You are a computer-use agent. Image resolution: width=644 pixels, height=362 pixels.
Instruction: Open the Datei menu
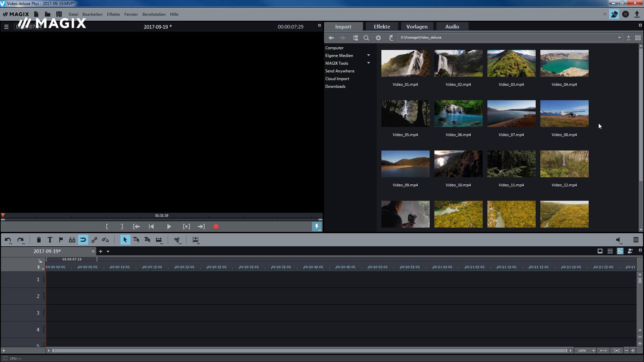(73, 14)
